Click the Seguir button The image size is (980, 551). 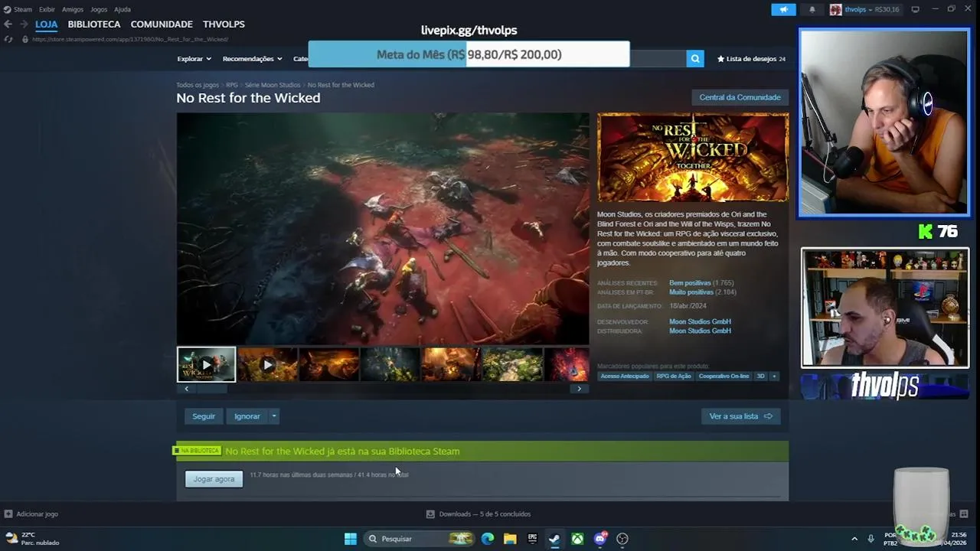click(204, 416)
